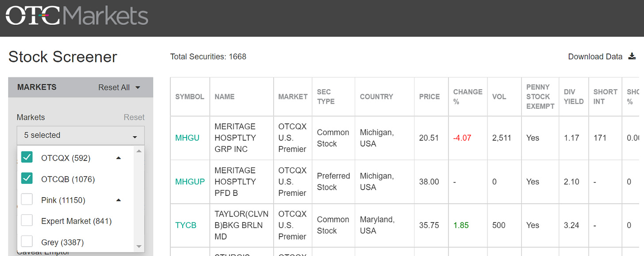Click the markets list scrollbar up arrow
Viewport: 644px width, 256px height.
[139, 151]
